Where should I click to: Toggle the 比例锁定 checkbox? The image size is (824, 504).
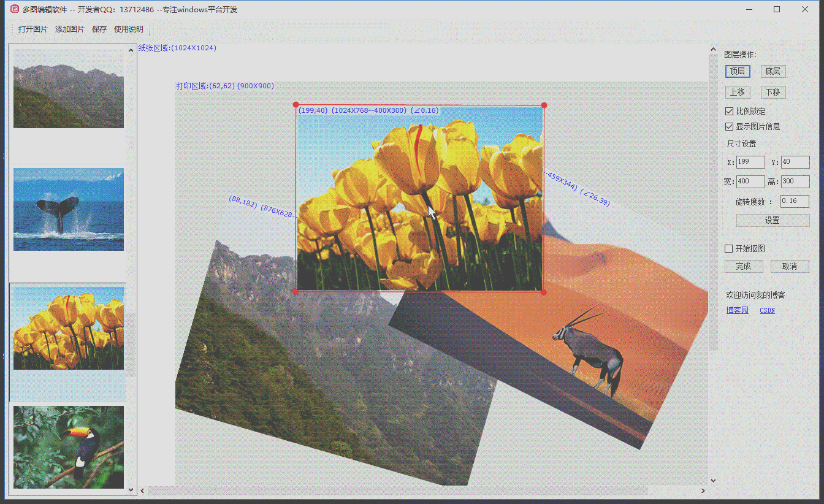[729, 112]
